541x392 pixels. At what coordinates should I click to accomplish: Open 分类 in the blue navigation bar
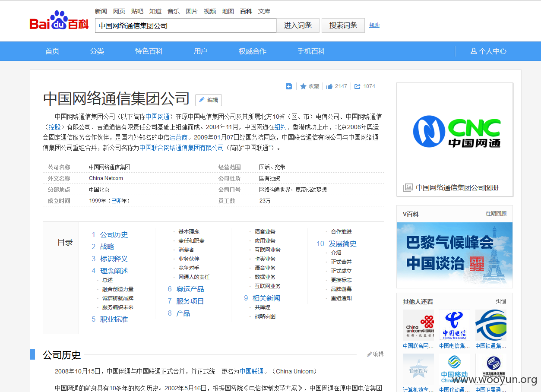[x=97, y=51]
